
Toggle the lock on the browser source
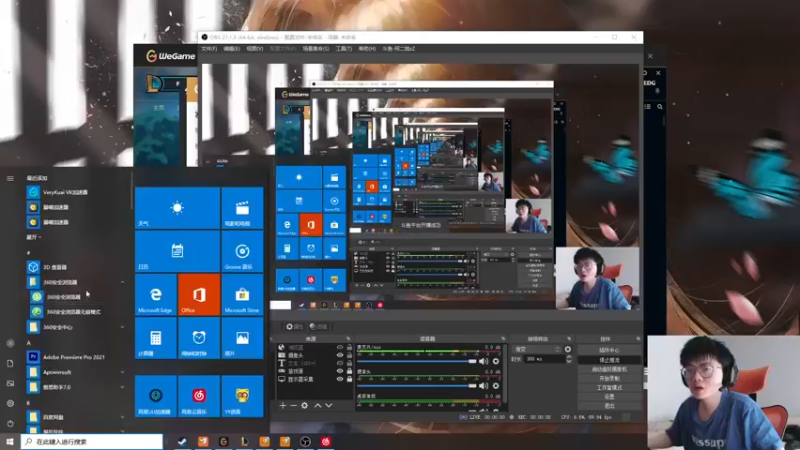coord(349,347)
